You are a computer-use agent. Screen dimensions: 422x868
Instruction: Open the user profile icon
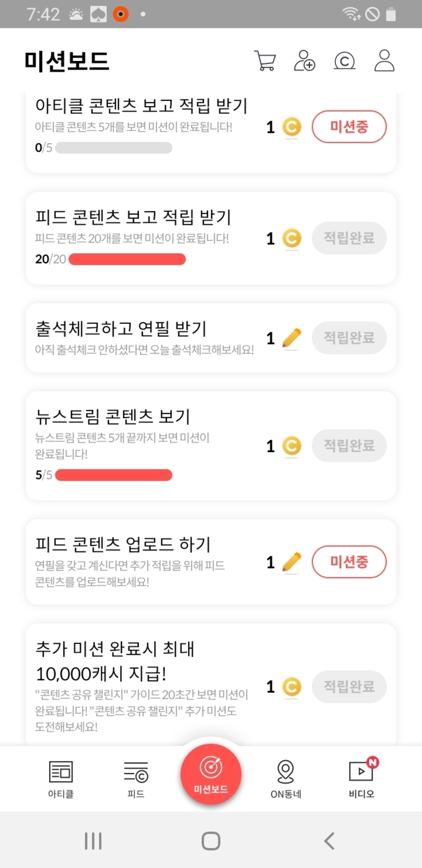click(384, 61)
